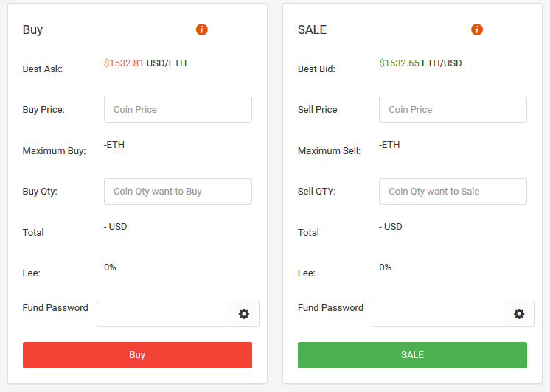Open Fund Password settings gear in Buy panel
550x392 pixels.
244,314
